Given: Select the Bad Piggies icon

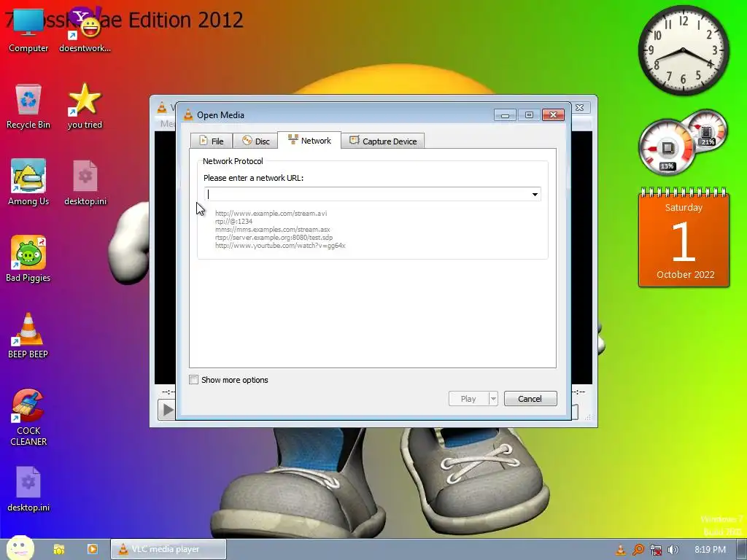Looking at the screenshot, I should click(28, 259).
